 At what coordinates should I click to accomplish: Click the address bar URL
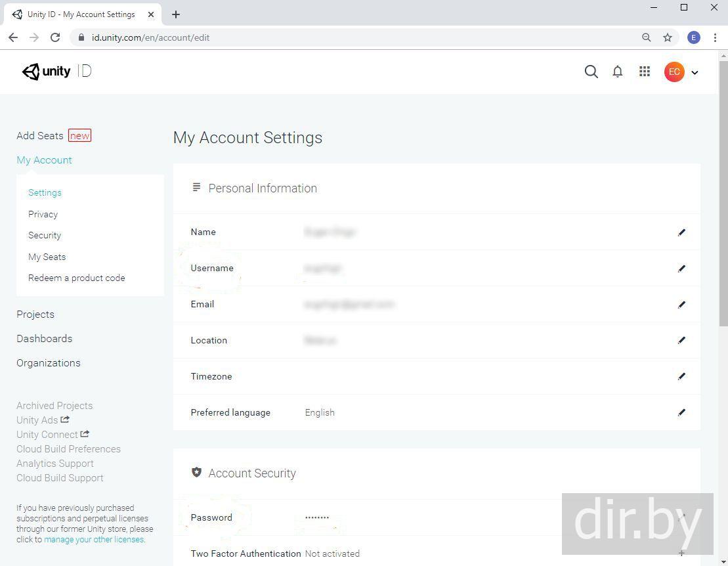150,37
